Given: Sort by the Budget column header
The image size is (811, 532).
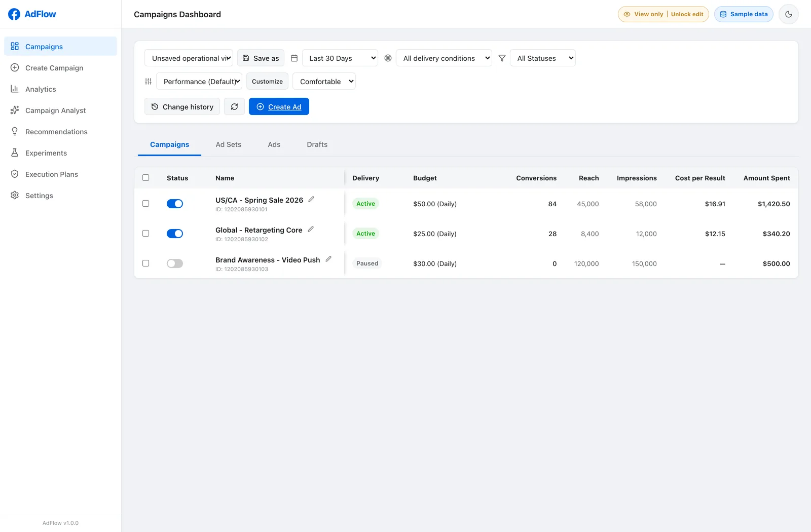Looking at the screenshot, I should (425, 178).
